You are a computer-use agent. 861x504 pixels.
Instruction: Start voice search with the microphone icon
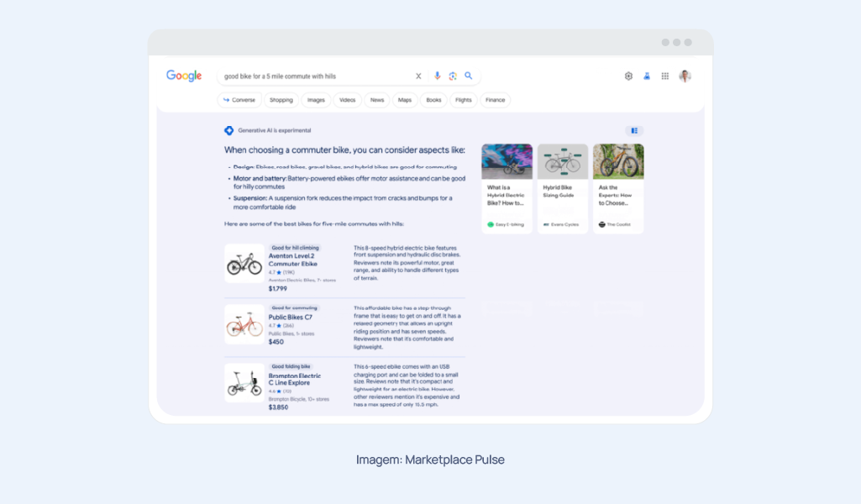[437, 76]
